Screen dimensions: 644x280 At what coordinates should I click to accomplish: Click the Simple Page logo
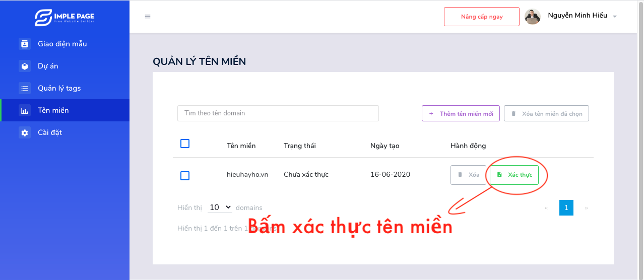[65, 17]
